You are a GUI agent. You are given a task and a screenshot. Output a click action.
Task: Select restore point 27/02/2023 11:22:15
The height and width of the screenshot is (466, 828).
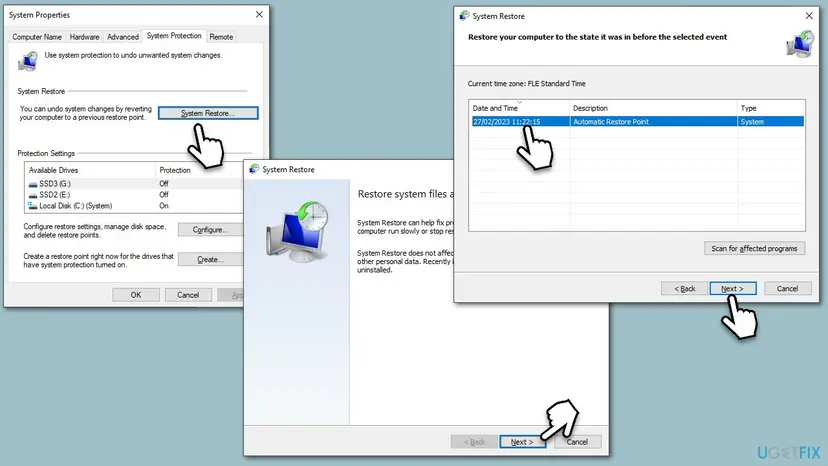[638, 122]
